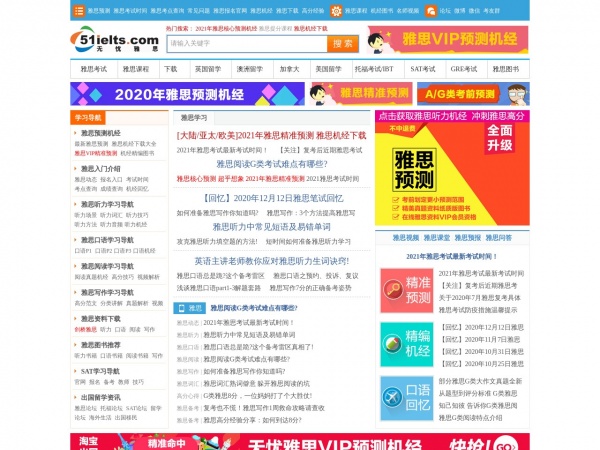Viewport: 600px width, 450px height.
Task: Expand the 雅思预测机经 arrow heading in sidebar
Action: coord(101,133)
